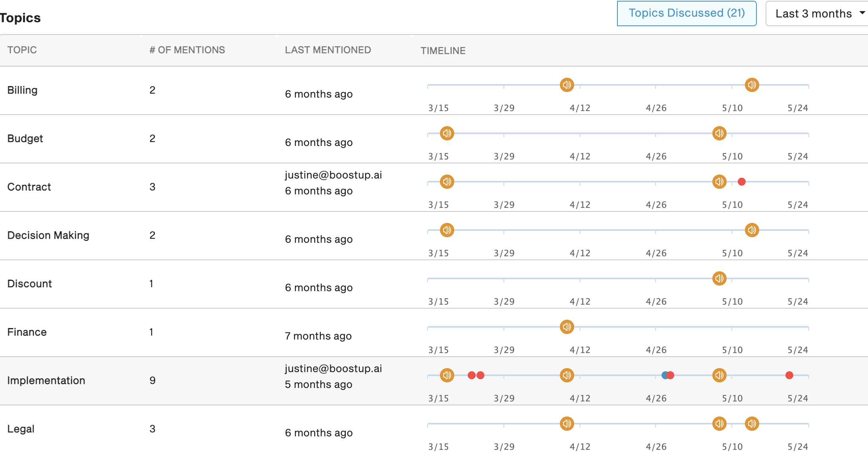
Task: Select Decision Making call icon near 3/15
Action: point(447,230)
